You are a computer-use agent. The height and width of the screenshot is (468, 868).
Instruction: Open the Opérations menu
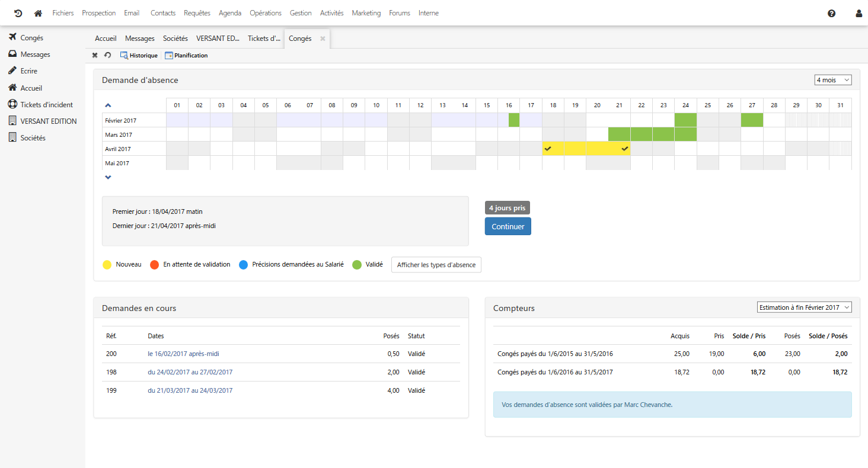[x=266, y=13]
